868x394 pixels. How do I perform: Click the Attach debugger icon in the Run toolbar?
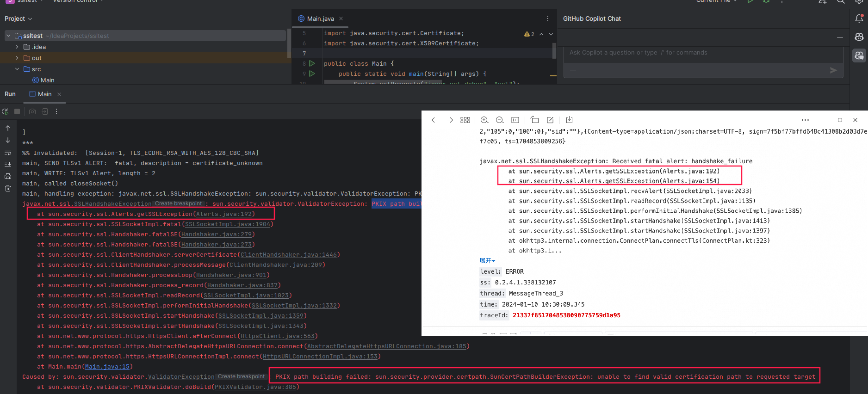pos(44,111)
